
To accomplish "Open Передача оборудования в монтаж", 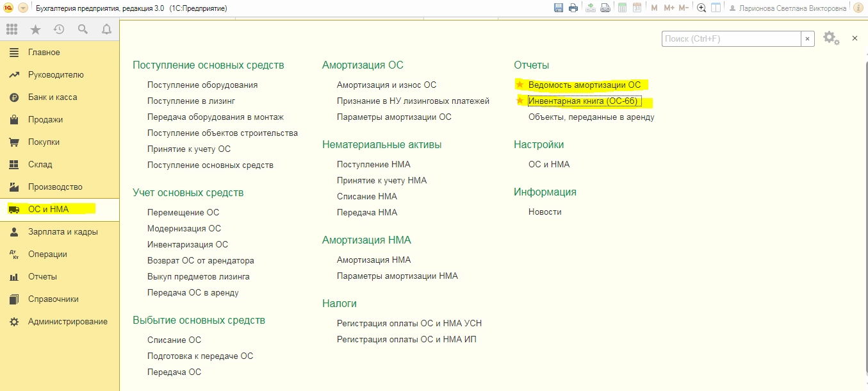I will 215,117.
